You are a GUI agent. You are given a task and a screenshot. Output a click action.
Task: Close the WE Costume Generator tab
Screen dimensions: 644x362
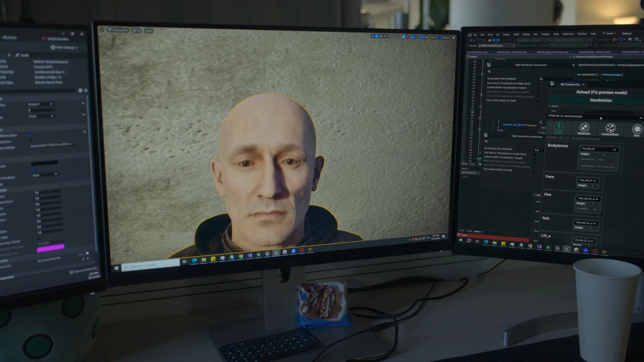(x=583, y=85)
